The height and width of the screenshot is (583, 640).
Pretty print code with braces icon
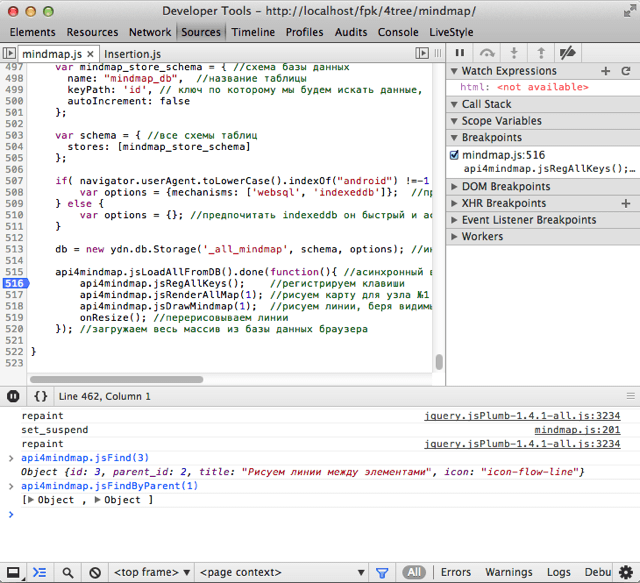click(x=41, y=396)
